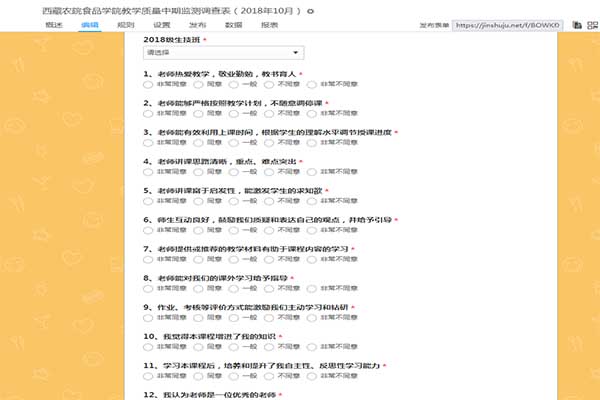Select 非常同意 for question 1
Image resolution: width=600 pixels, height=400 pixels.
pyautogui.click(x=149, y=85)
